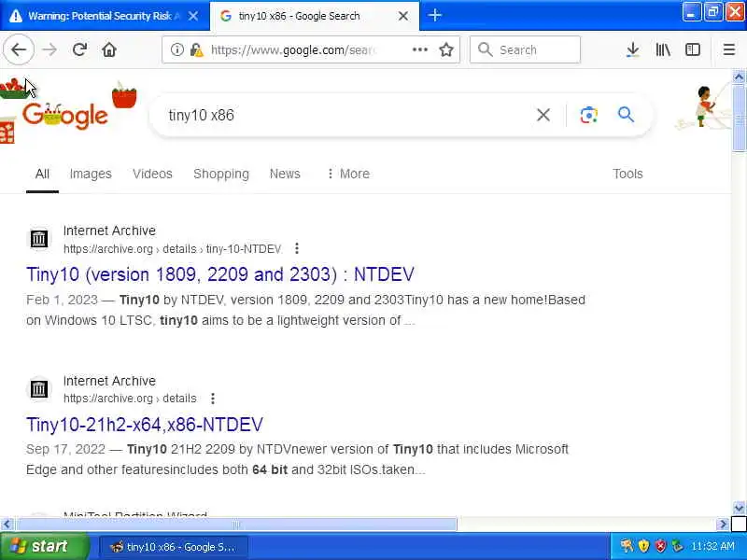Select the All results tab
The image size is (747, 560).
[42, 174]
